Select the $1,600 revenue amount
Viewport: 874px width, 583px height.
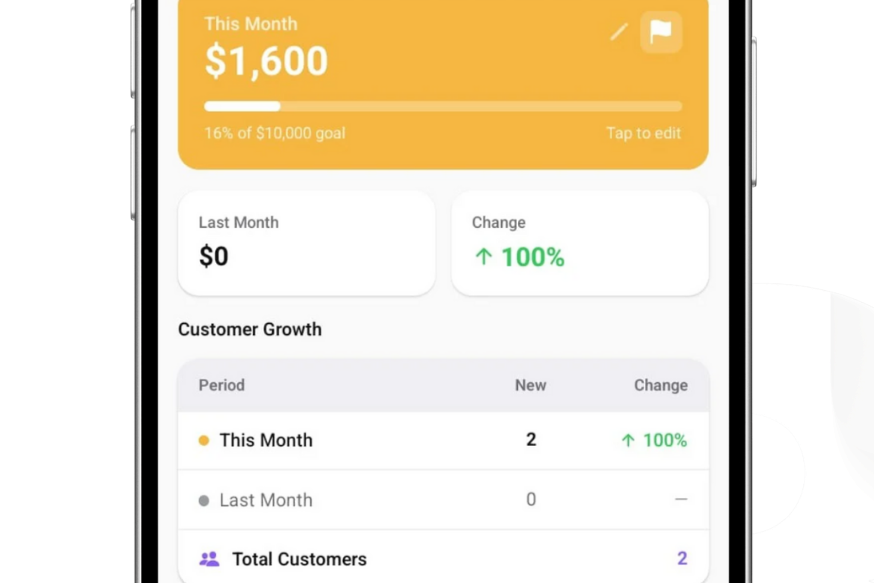pyautogui.click(x=266, y=61)
